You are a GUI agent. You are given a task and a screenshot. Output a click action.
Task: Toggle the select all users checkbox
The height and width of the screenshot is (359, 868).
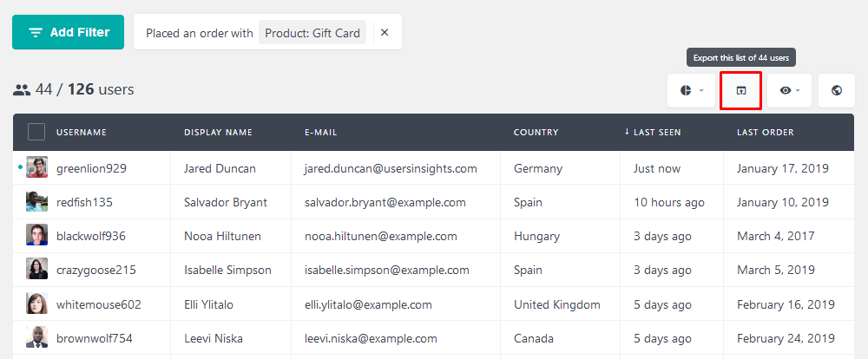point(36,132)
